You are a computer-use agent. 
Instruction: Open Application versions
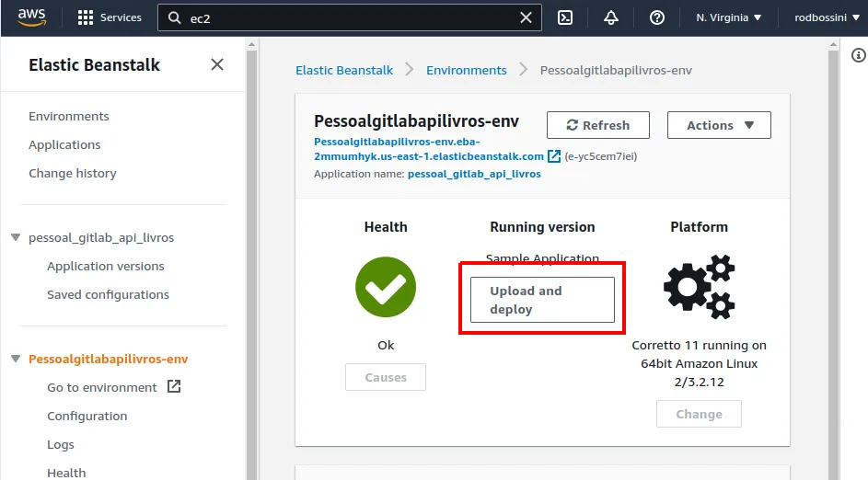tap(106, 266)
